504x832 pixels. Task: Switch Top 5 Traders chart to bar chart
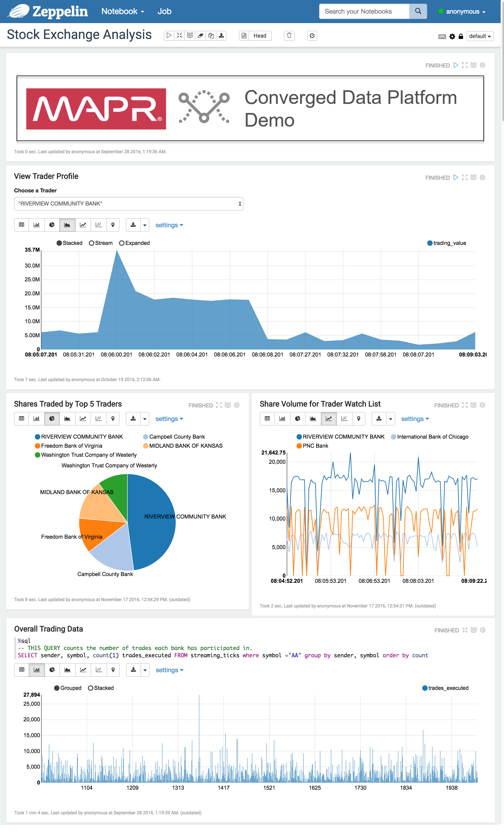[36, 419]
